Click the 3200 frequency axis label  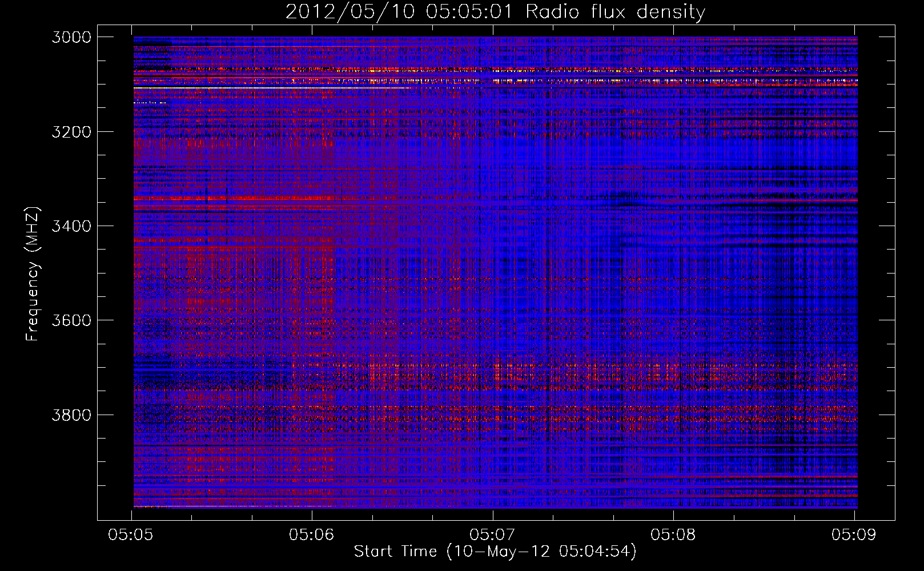71,132
